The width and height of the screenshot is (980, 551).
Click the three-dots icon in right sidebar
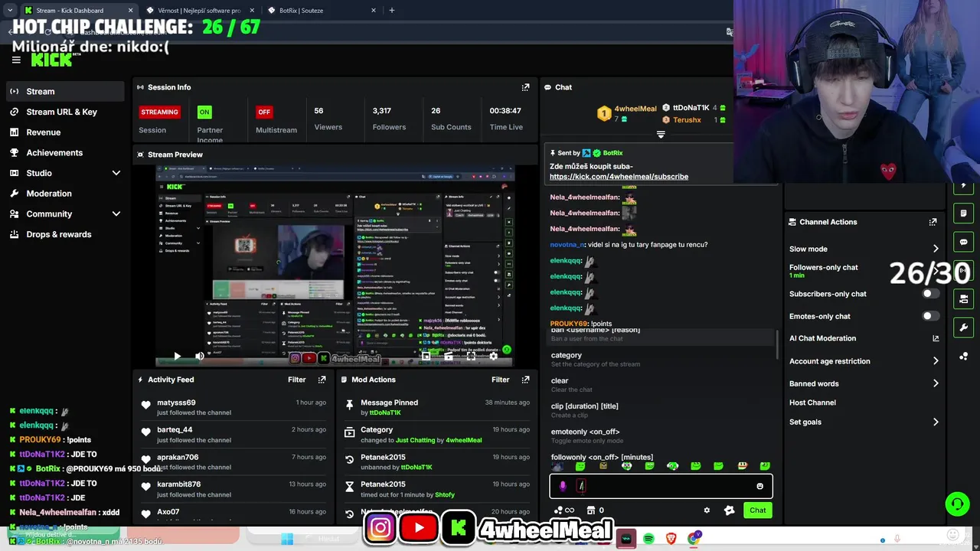[x=963, y=357]
